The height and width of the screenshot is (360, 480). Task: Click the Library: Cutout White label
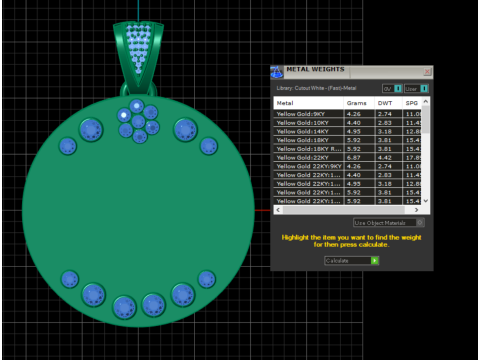316,88
